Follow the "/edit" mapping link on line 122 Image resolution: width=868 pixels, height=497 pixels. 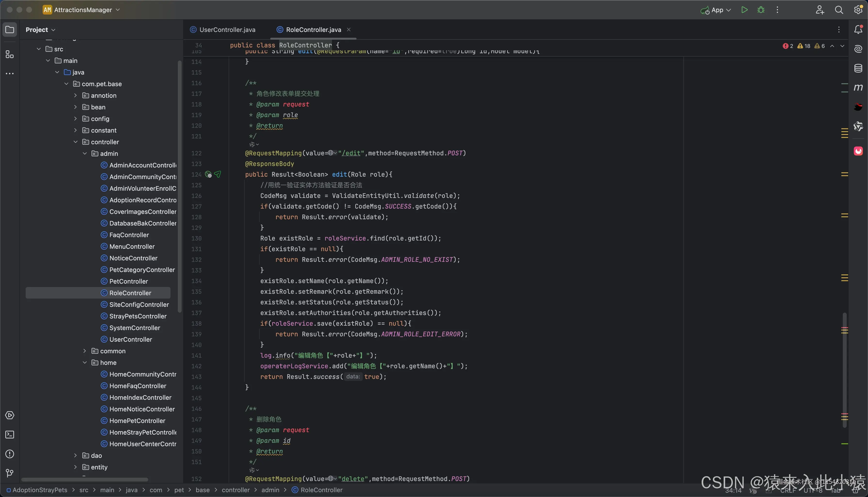point(351,153)
